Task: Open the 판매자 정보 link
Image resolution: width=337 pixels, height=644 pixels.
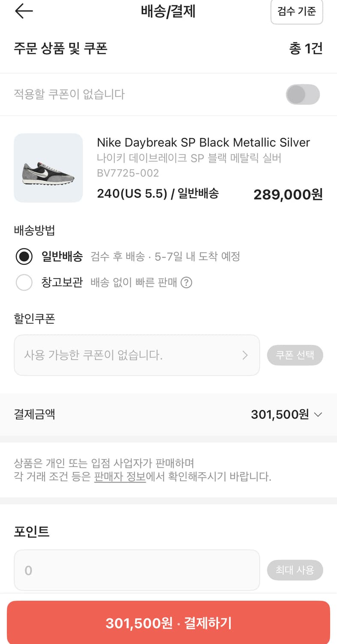Action: click(x=120, y=477)
